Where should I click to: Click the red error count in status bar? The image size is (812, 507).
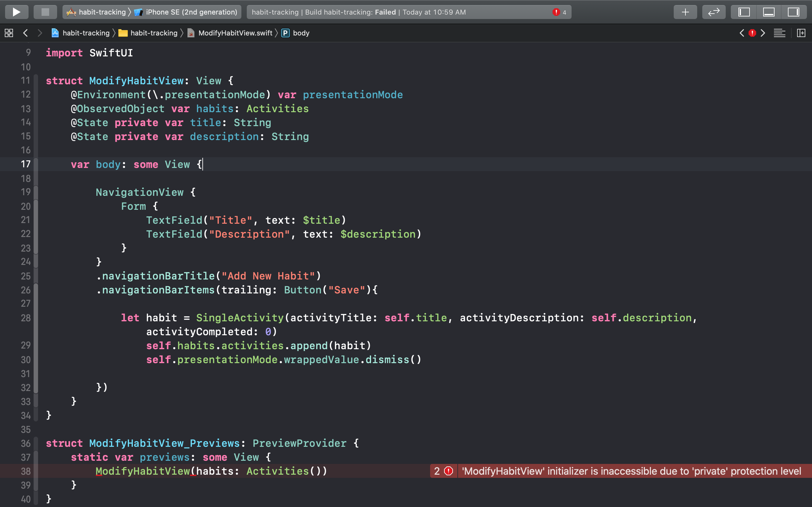(559, 12)
